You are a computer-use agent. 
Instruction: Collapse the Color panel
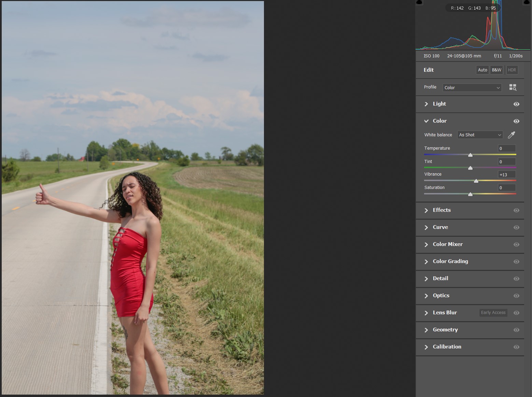[426, 121]
